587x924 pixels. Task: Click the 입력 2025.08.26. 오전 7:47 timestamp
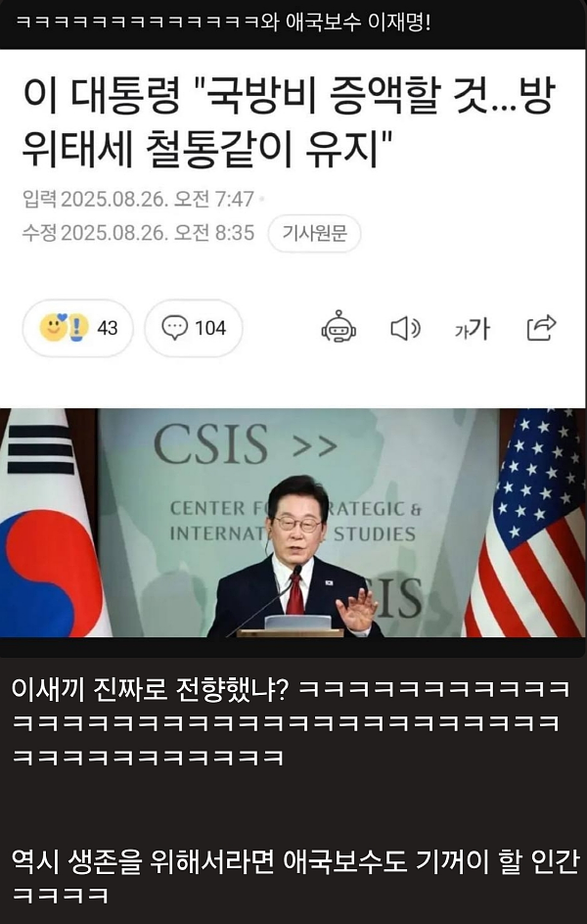[x=138, y=199]
